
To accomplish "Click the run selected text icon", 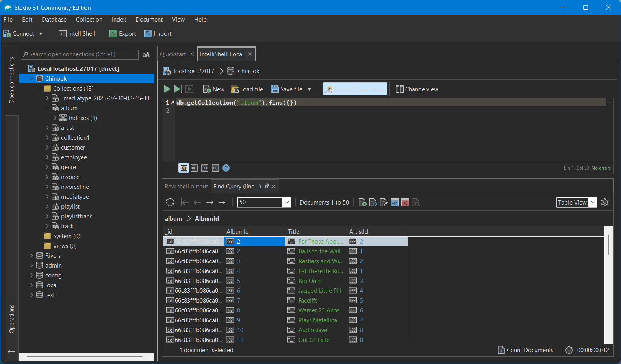I will click(189, 89).
